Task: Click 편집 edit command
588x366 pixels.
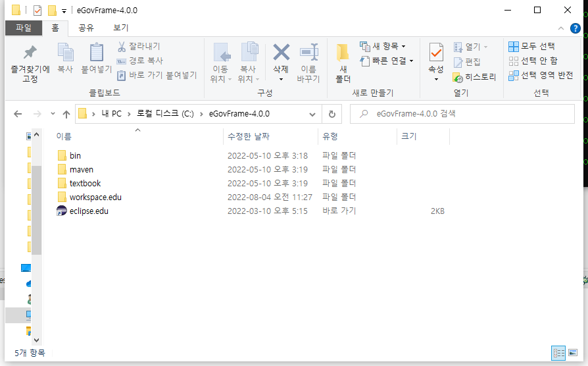Action: tap(467, 62)
